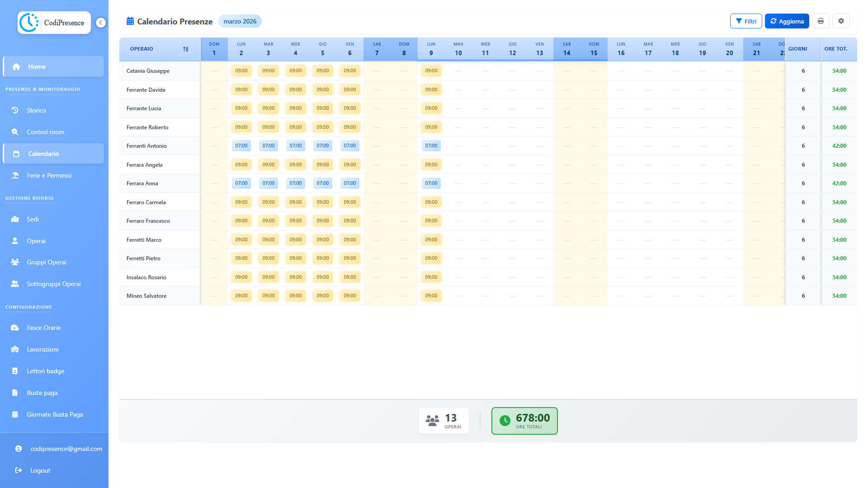
Task: Click the Ferie e Permessi icon
Action: pyautogui.click(x=15, y=175)
